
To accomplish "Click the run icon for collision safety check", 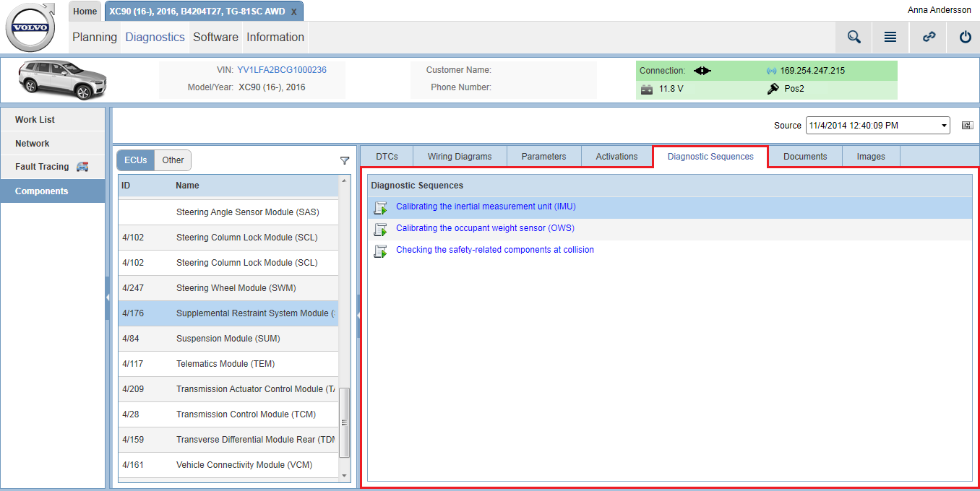I will point(380,251).
